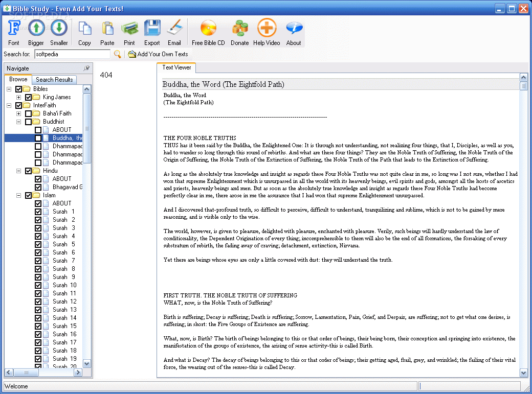This screenshot has height=394, width=532.
Task: Uncheck the Hindu checkbox
Action: 29,171
